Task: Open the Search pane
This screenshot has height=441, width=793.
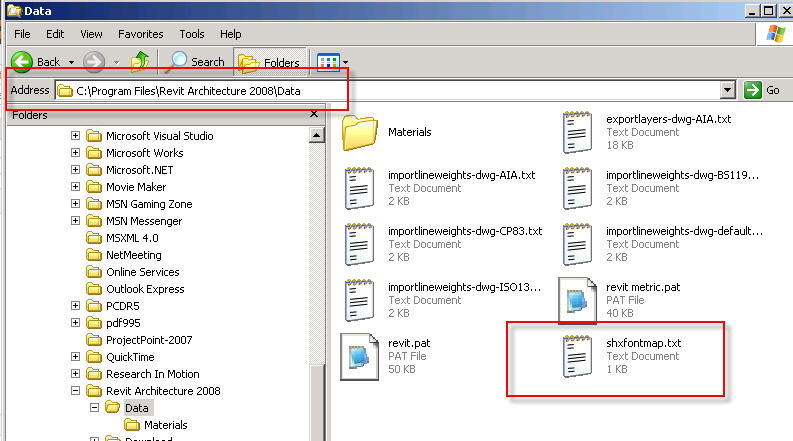Action: coord(194,62)
